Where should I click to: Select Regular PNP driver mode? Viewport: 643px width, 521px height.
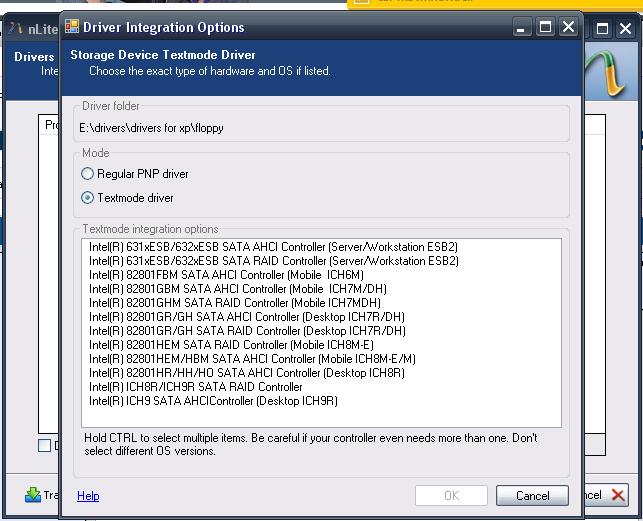point(135,174)
